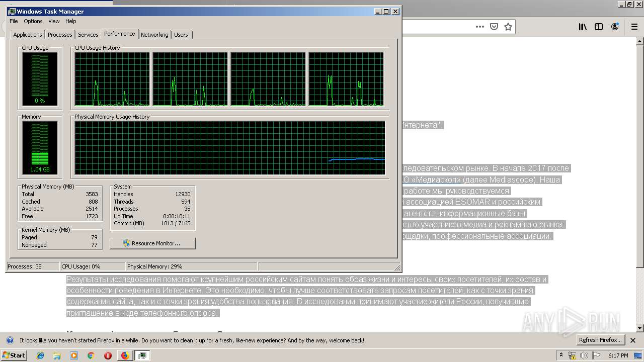Screen dimensions: 644x362
Task: Click the Available memory value 2514
Action: click(x=92, y=209)
